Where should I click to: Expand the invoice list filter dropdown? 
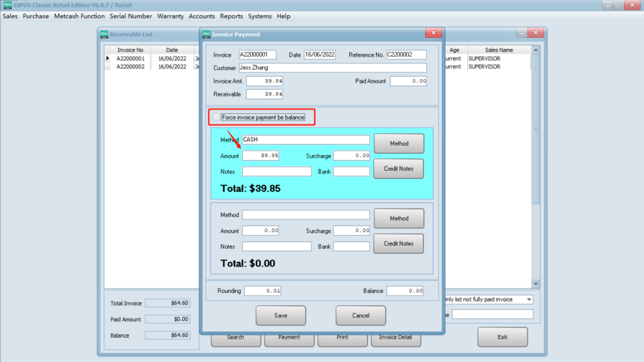[528, 300]
